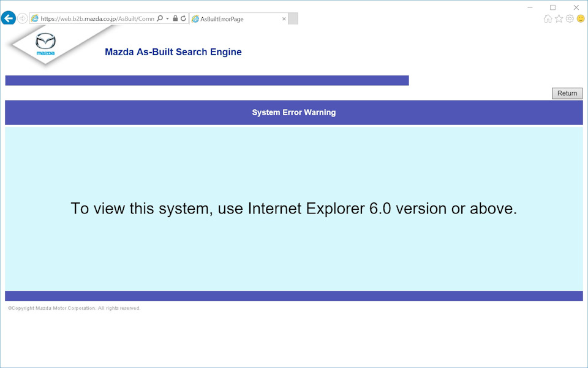Click the address bar URL field
This screenshot has height=368, width=588.
[97, 19]
